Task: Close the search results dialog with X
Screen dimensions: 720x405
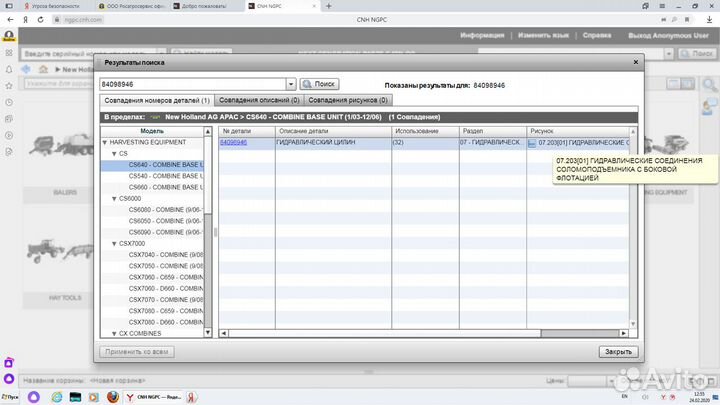Action: pos(634,62)
